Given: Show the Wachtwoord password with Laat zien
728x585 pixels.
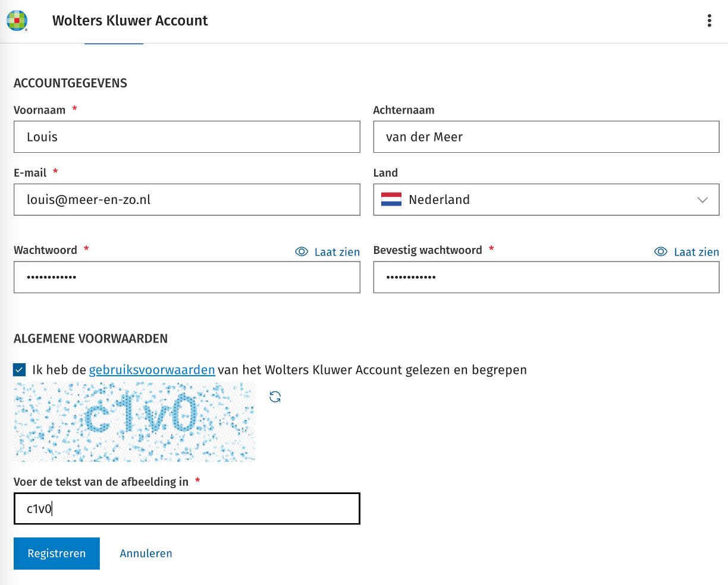Looking at the screenshot, I should 328,252.
